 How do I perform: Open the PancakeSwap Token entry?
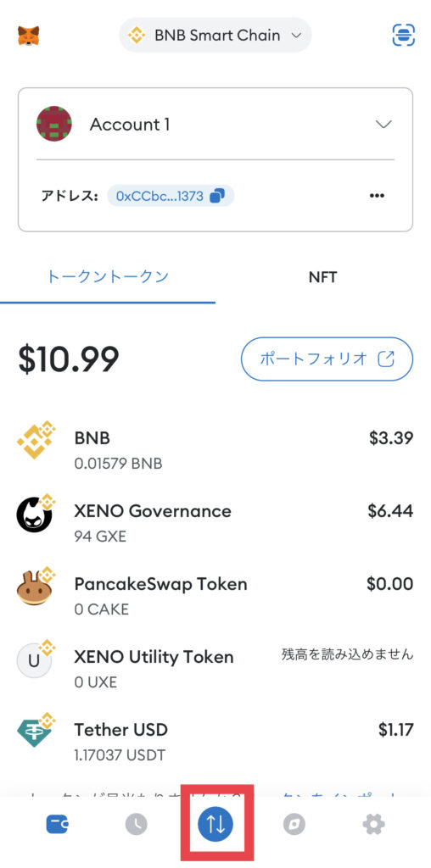(215, 596)
